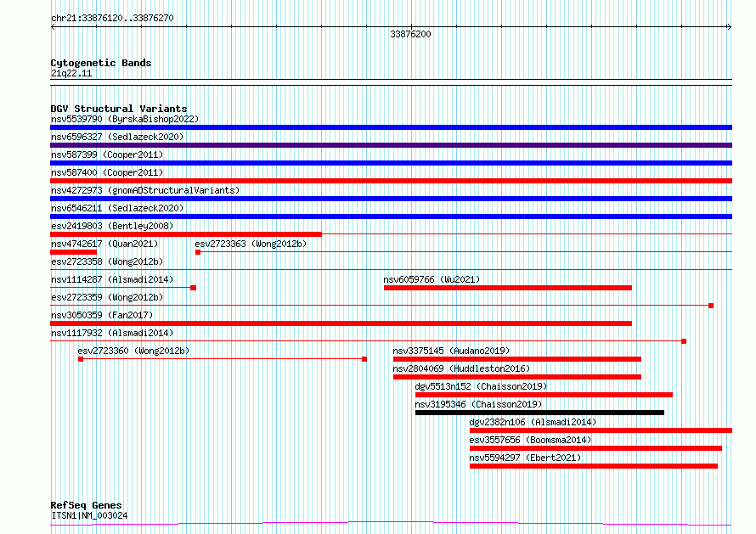The image size is (756, 534).
Task: Click red end marker of esv2723359 line
Action: 711,306
